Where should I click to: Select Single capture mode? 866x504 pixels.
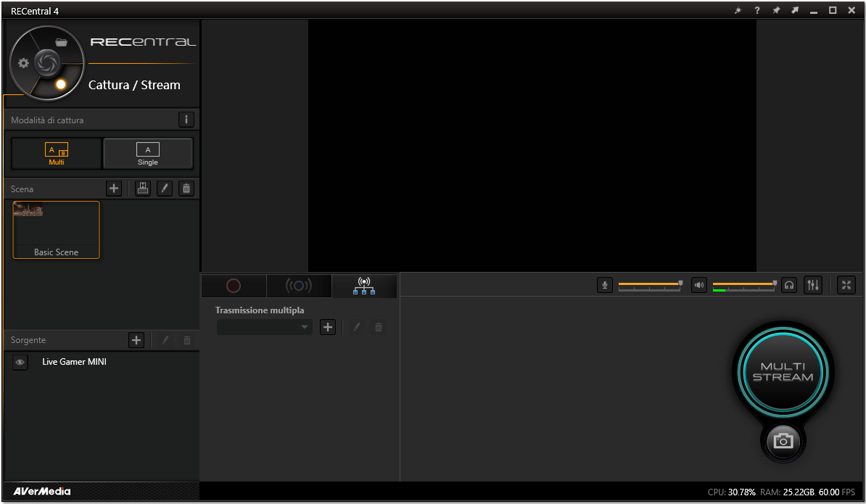click(148, 154)
